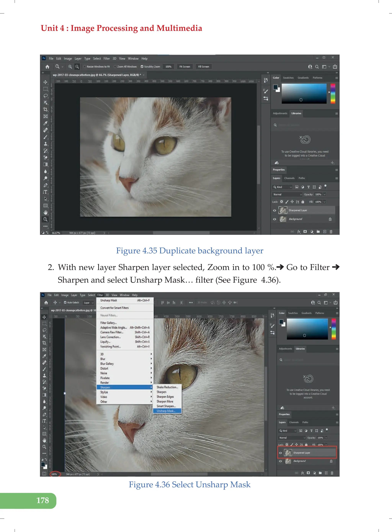Choose Unsharp Mask... in the Sharpen submenu
The height and width of the screenshot is (532, 392).
click(167, 411)
